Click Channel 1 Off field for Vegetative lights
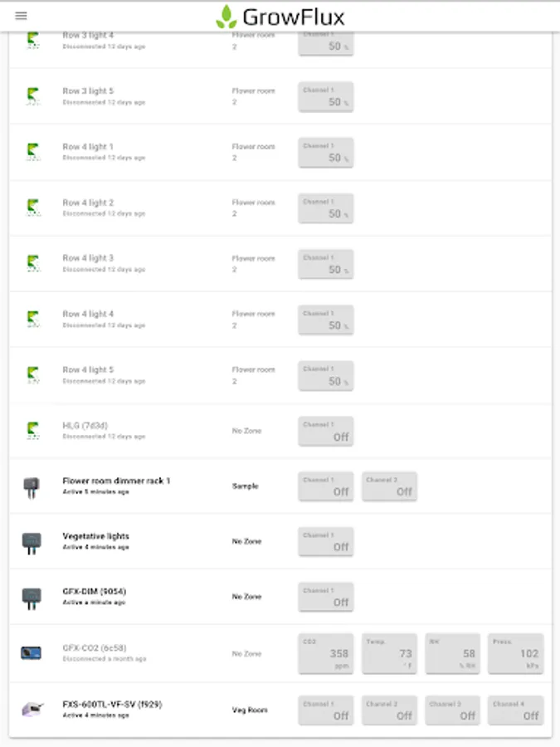The width and height of the screenshot is (560, 747). click(326, 542)
